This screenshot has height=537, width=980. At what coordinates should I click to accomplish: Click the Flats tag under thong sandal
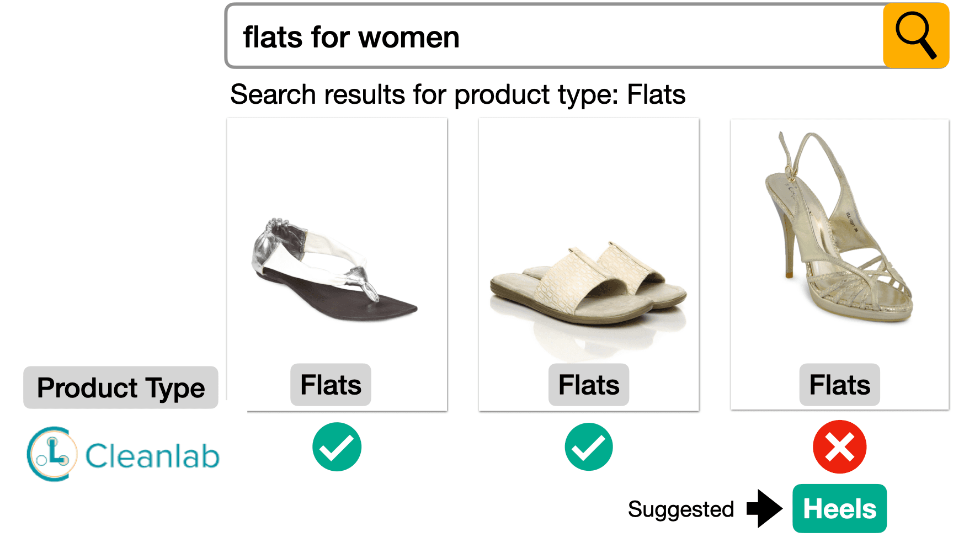click(x=331, y=385)
